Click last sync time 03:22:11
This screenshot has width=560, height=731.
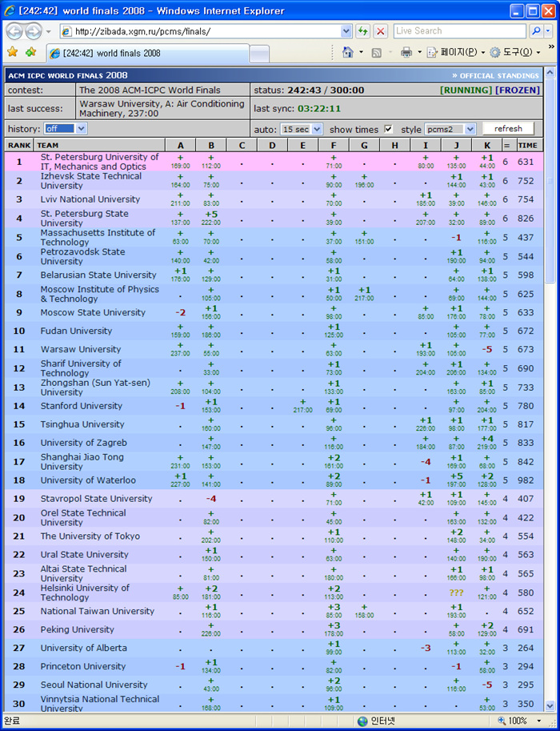[319, 109]
